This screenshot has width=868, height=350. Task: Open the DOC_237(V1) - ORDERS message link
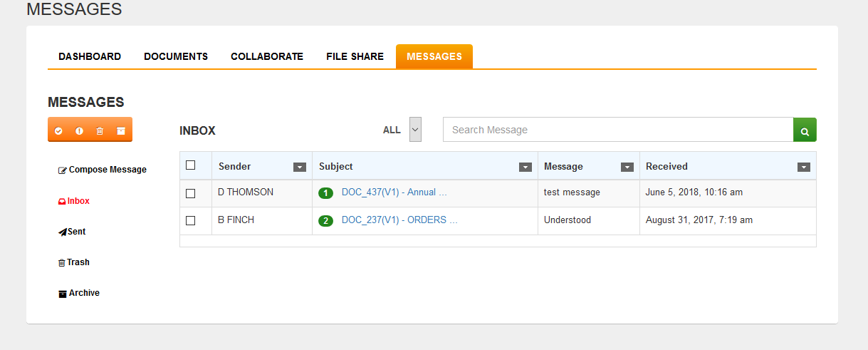click(399, 220)
